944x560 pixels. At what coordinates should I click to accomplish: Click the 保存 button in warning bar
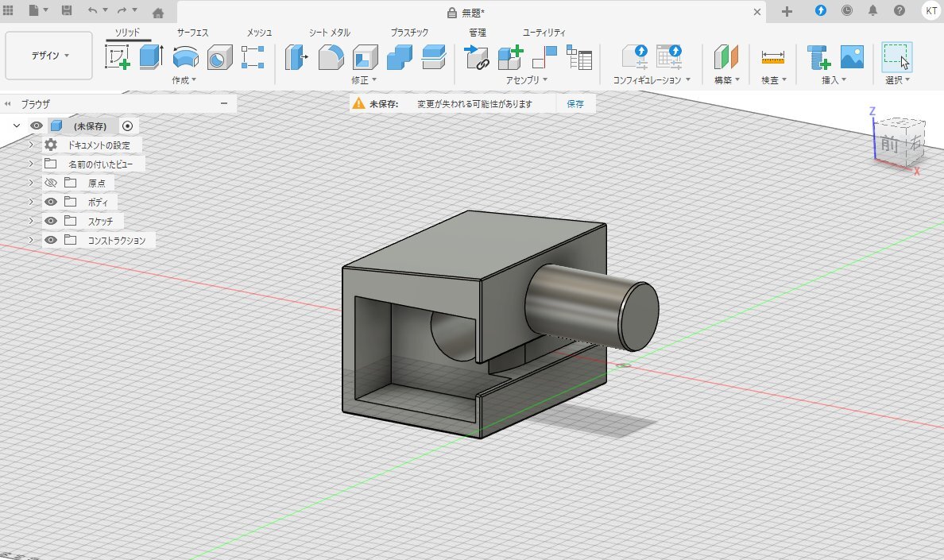coord(575,104)
